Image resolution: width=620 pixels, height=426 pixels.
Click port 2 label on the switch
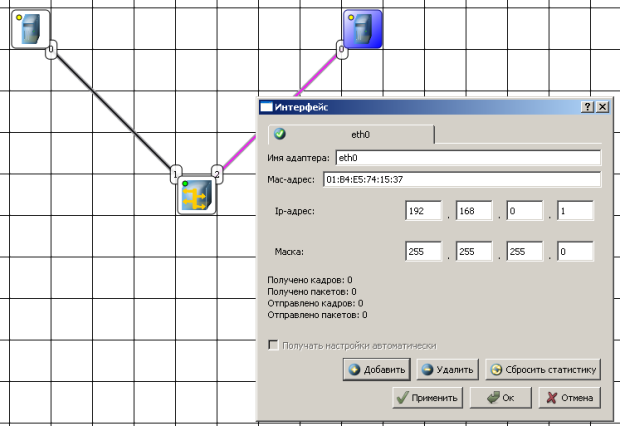(x=216, y=174)
